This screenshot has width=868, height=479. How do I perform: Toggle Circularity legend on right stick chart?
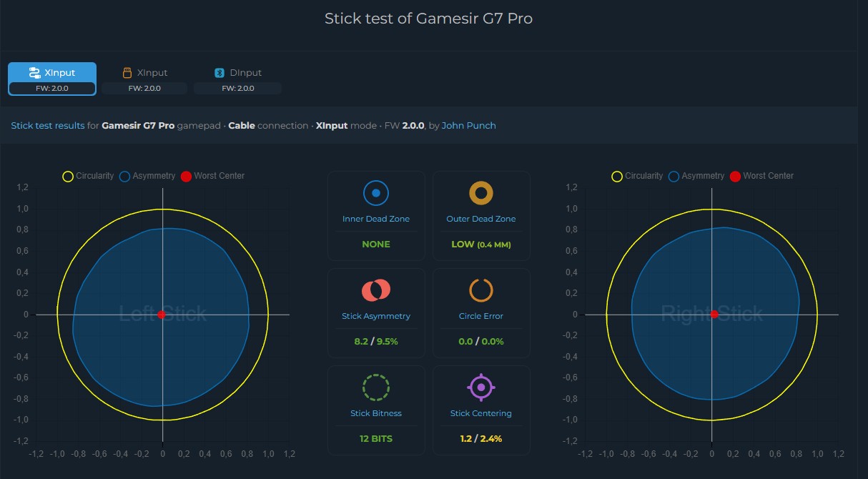click(637, 176)
